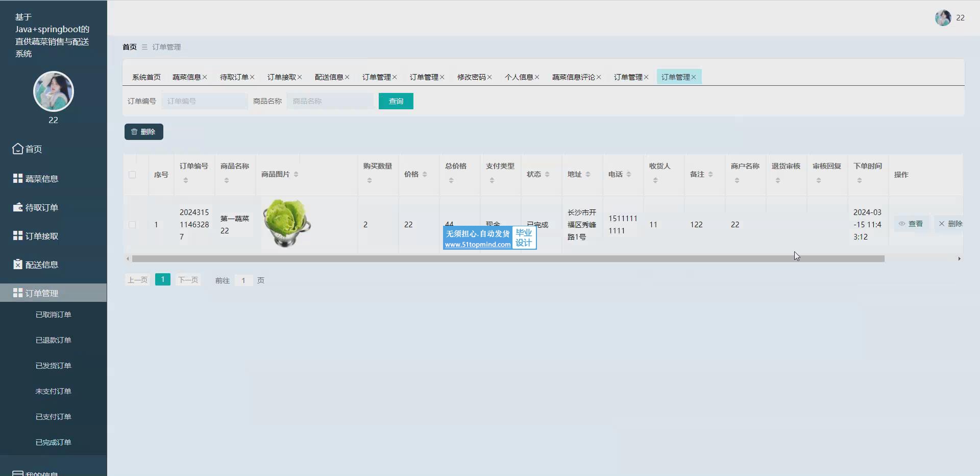Click the 查询 search button

click(396, 101)
